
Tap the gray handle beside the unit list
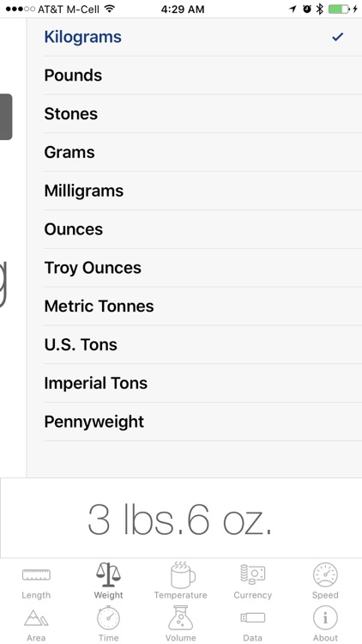pos(6,117)
